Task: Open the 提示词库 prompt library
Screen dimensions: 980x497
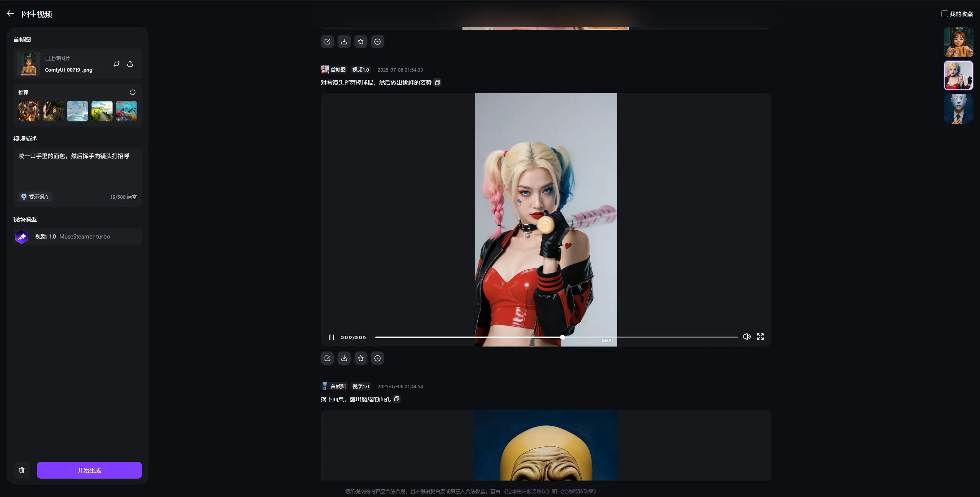Action: (35, 197)
